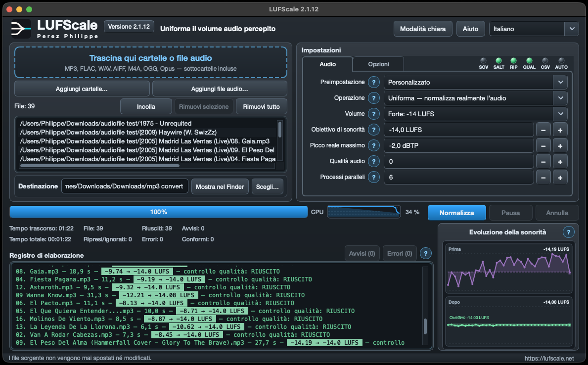The image size is (588, 365).
Task: Switch to the Audio tab
Action: (x=327, y=64)
